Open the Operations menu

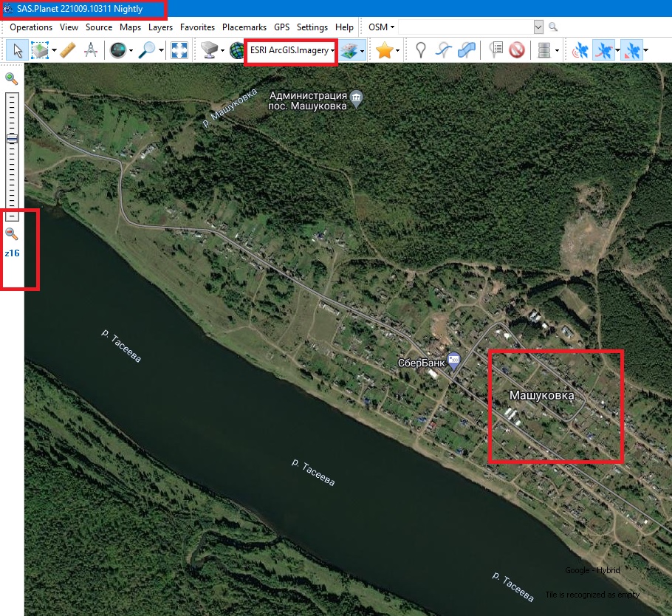(x=31, y=27)
